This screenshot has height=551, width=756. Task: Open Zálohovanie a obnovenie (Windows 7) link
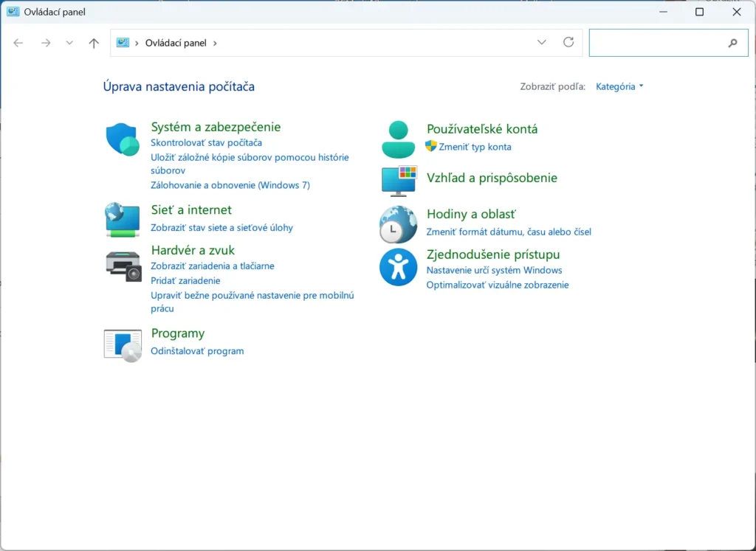pyautogui.click(x=231, y=185)
